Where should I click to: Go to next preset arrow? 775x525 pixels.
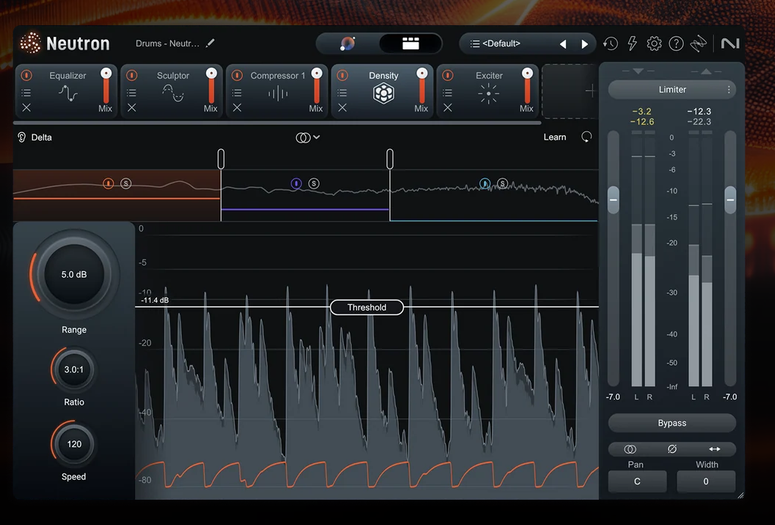585,44
